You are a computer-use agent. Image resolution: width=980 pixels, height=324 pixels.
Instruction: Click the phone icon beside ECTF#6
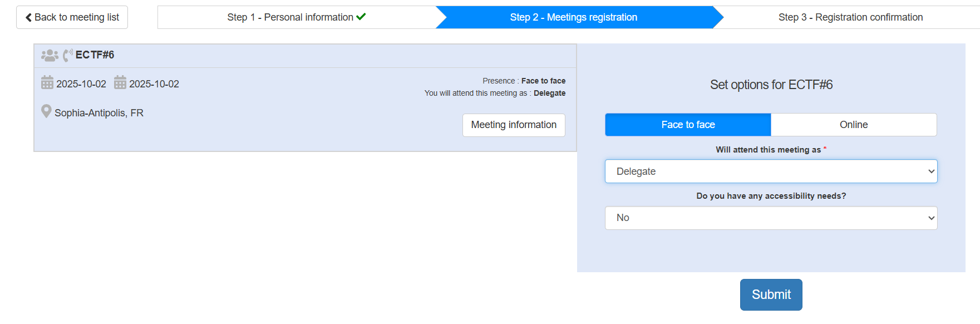pyautogui.click(x=68, y=55)
